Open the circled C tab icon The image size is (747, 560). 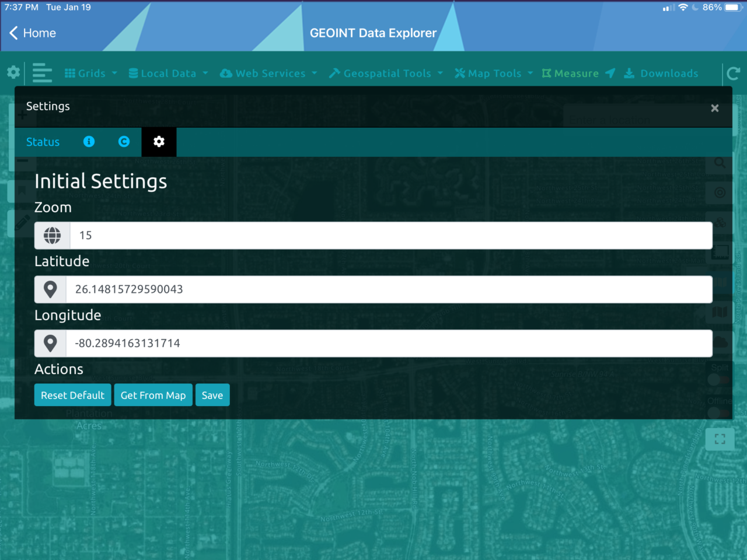pos(124,142)
